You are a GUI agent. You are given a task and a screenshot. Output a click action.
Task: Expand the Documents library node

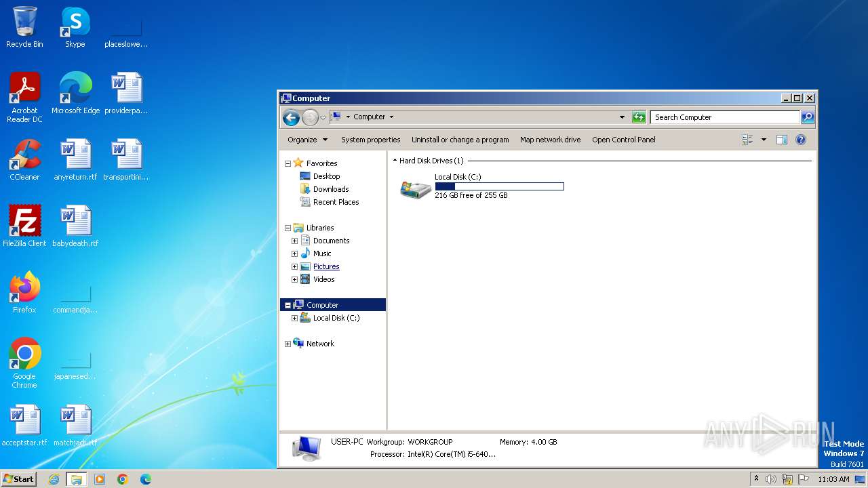point(294,241)
